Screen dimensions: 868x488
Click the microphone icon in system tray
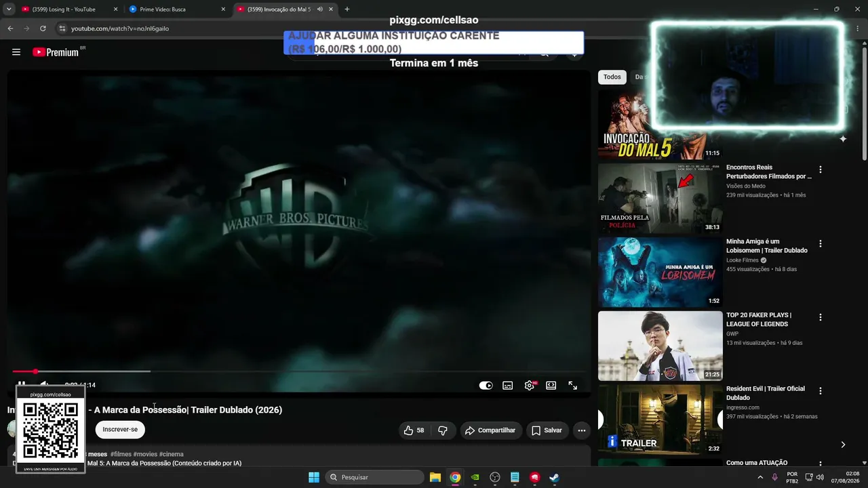point(775,477)
